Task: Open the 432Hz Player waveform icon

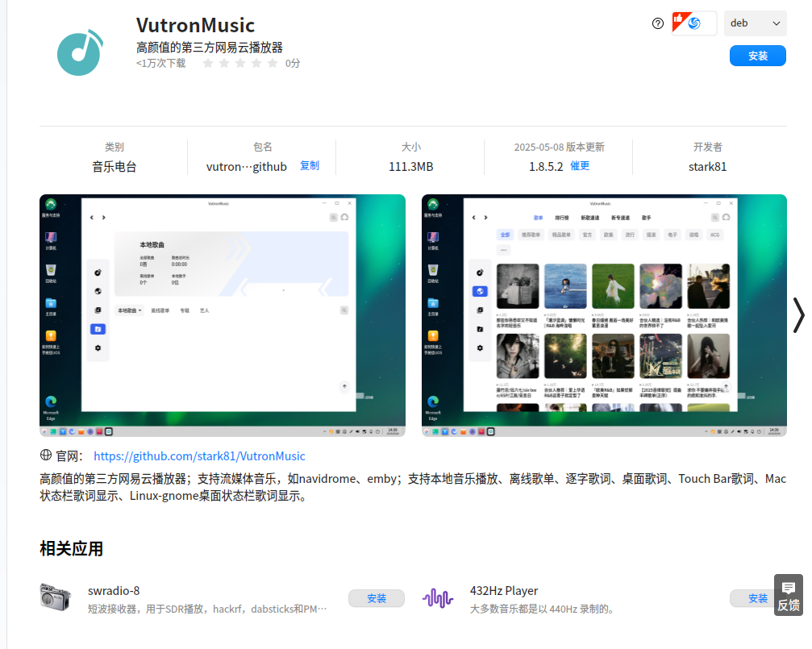Action: click(438, 598)
